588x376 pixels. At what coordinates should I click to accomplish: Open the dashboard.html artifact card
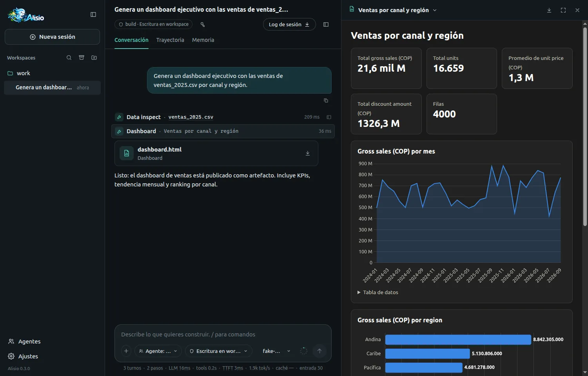(x=216, y=154)
